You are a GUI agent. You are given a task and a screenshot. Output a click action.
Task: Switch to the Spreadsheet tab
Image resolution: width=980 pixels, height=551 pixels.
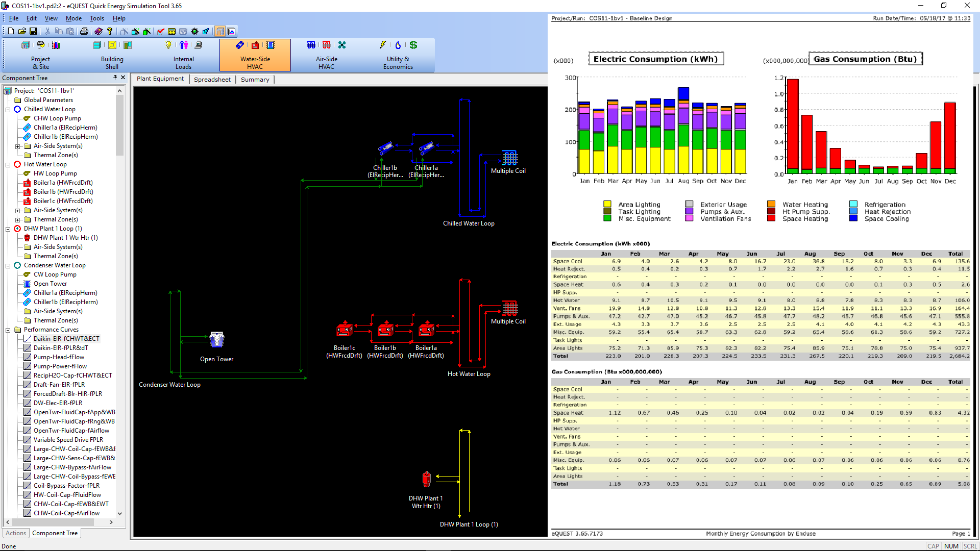point(212,80)
